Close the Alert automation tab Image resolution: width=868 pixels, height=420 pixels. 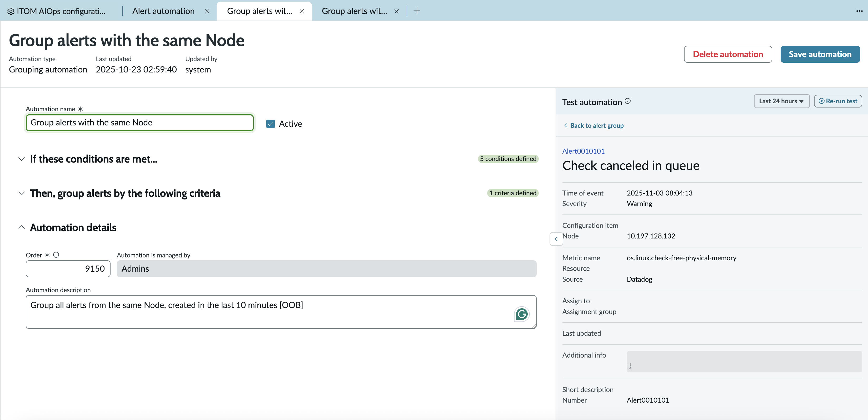pyautogui.click(x=207, y=11)
